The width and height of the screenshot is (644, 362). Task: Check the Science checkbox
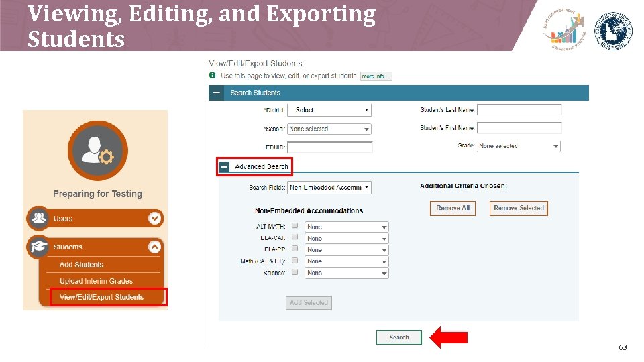point(295,271)
